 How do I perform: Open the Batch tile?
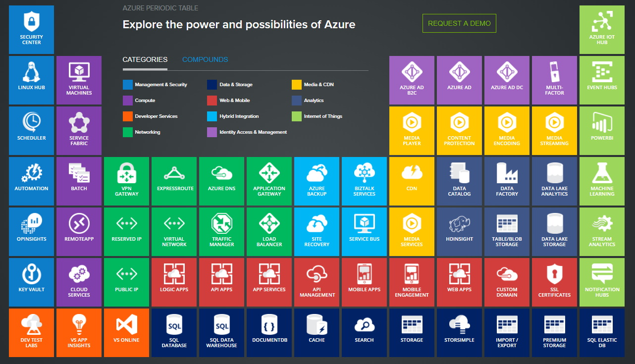tap(79, 181)
